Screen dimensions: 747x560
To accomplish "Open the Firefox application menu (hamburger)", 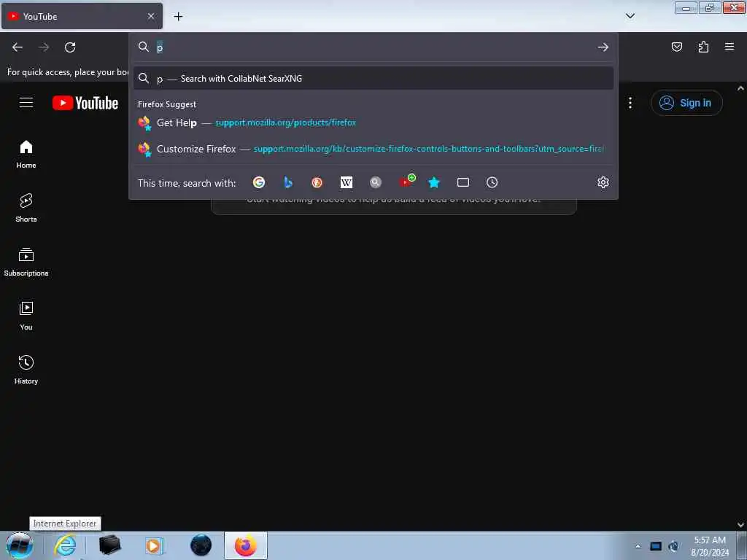I will point(729,47).
